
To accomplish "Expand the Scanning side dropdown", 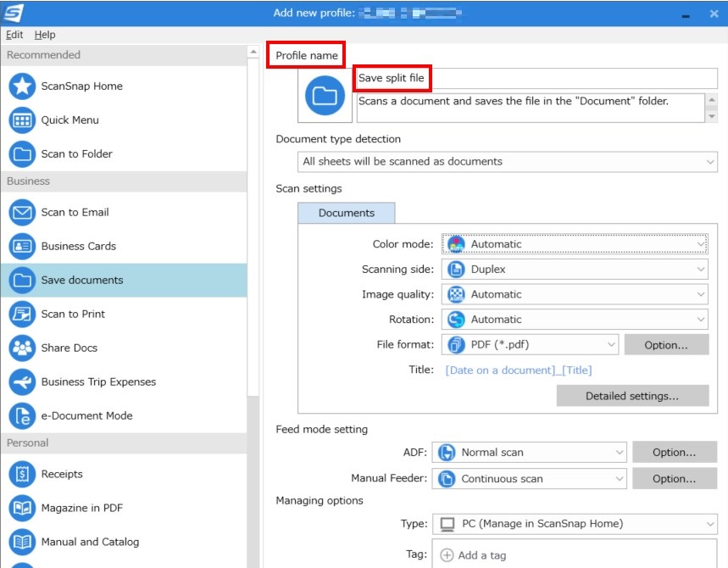I will coord(575,270).
